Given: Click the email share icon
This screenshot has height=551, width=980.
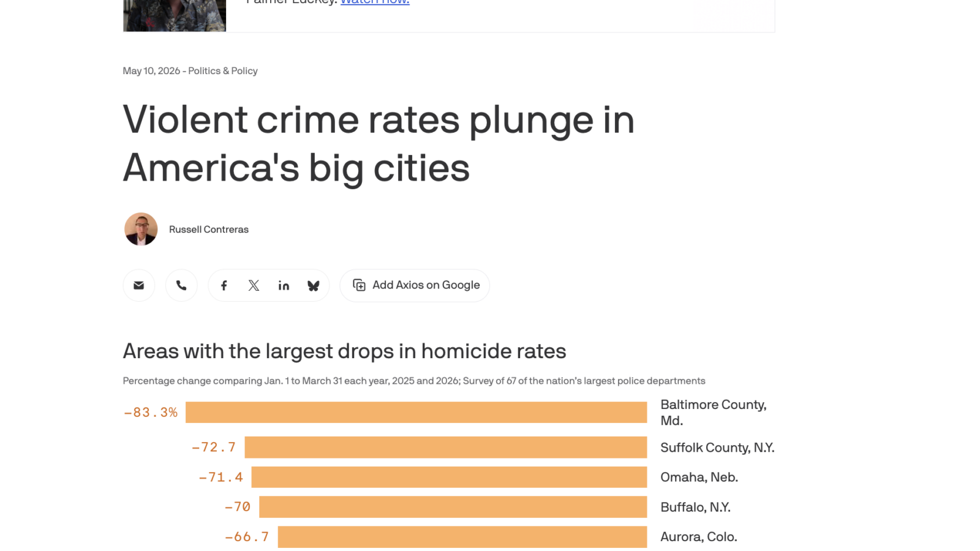Looking at the screenshot, I should click(x=139, y=285).
